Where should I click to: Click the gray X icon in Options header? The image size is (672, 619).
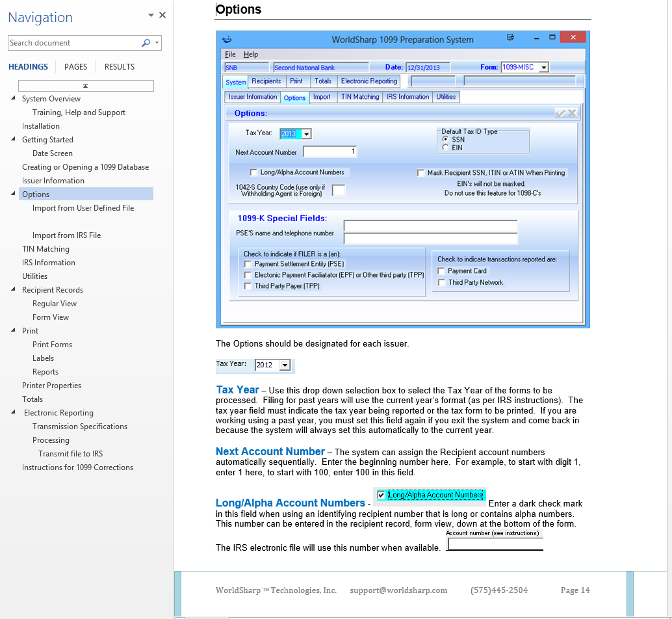pos(572,113)
